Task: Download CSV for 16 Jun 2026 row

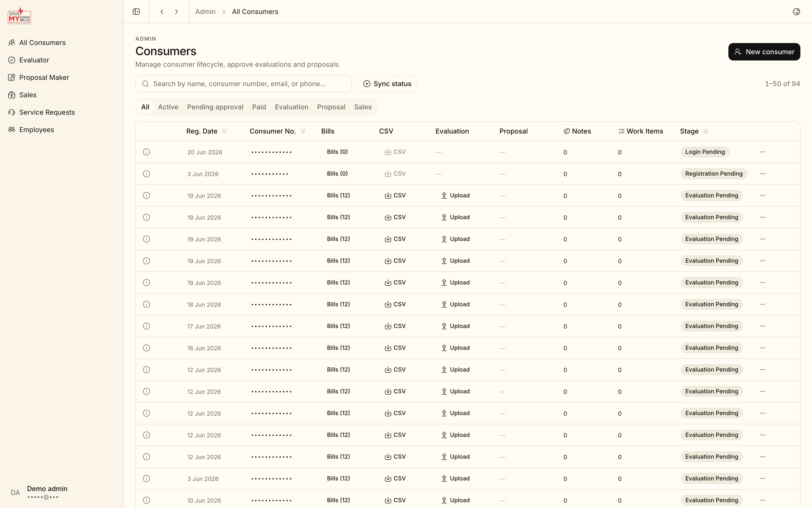Action: pyautogui.click(x=395, y=348)
